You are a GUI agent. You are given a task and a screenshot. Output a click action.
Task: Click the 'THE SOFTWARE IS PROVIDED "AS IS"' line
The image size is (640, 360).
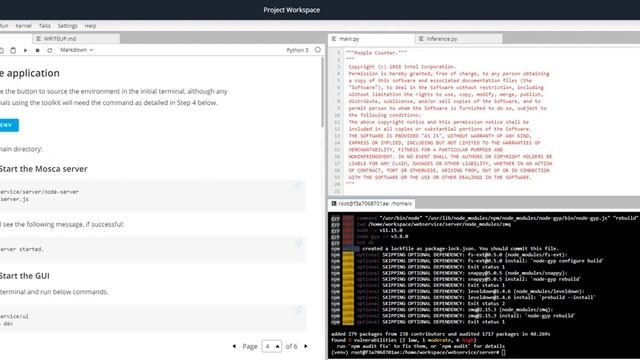tap(440, 136)
